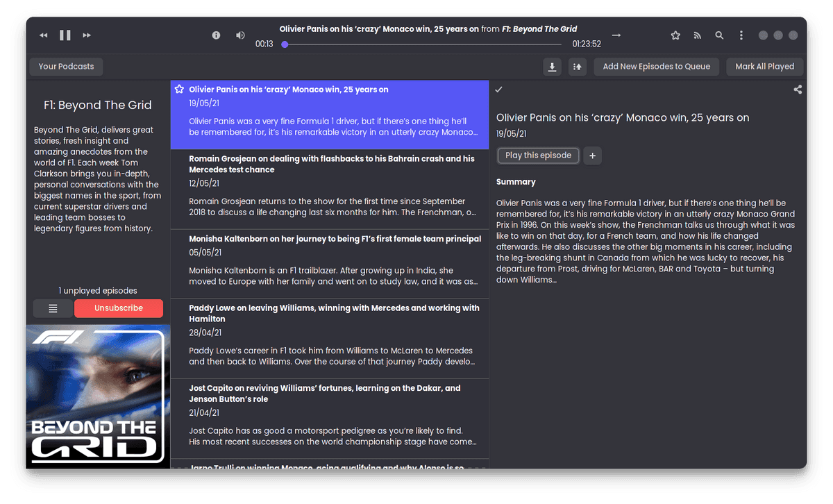Select the Jost Capito episode
The image size is (833, 504).
point(330,419)
